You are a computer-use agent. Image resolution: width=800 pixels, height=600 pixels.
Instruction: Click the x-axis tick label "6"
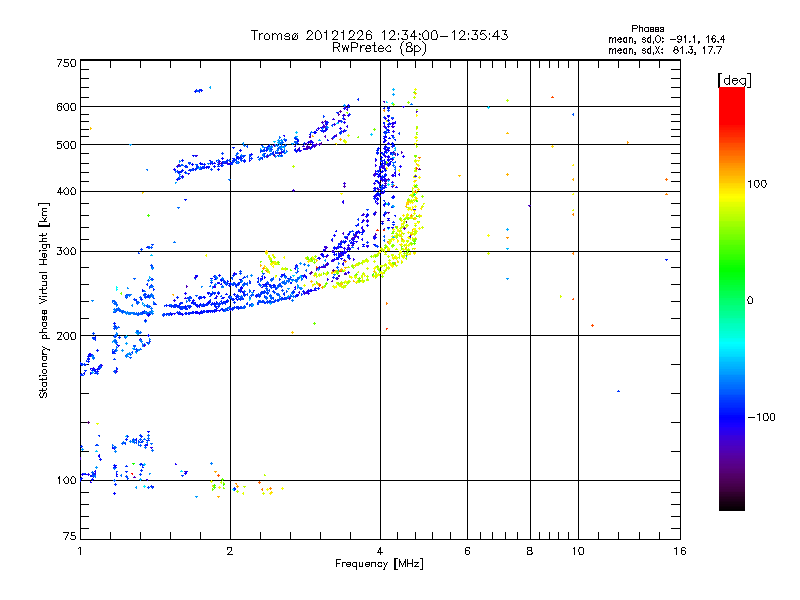click(x=467, y=551)
